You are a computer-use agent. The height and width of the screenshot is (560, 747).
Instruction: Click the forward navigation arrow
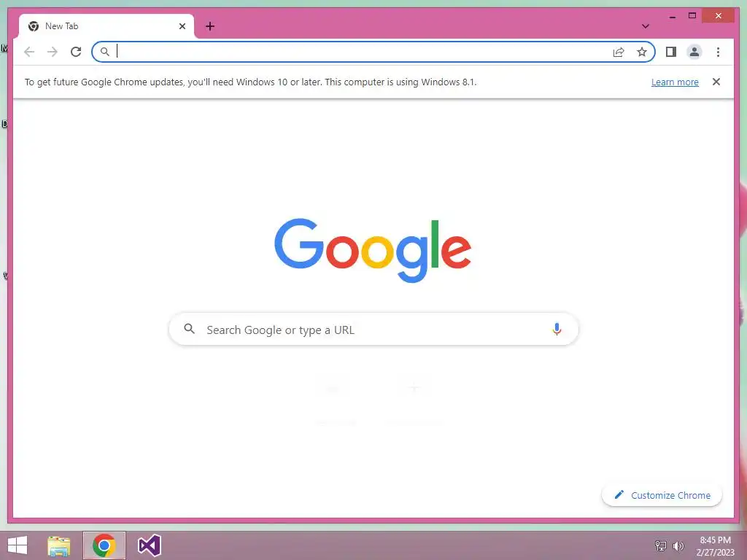tap(53, 52)
